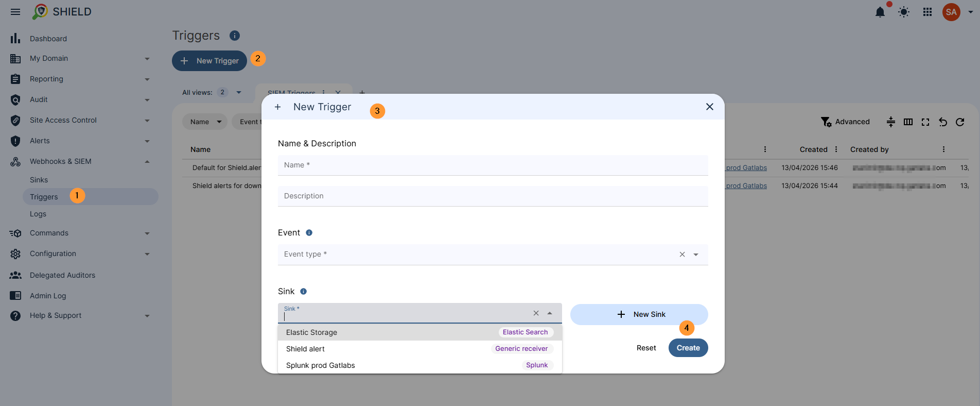Toggle fullscreen table view

click(x=925, y=122)
